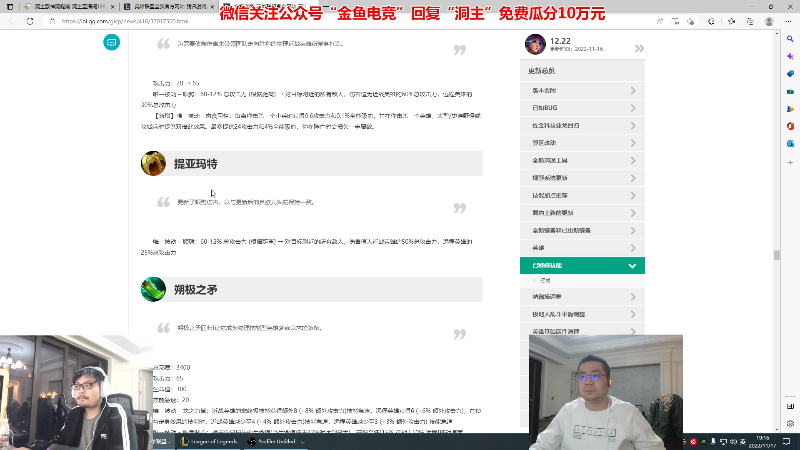Close the second browser tab
Viewport: 800px width, 450px height.
(x=212, y=7)
